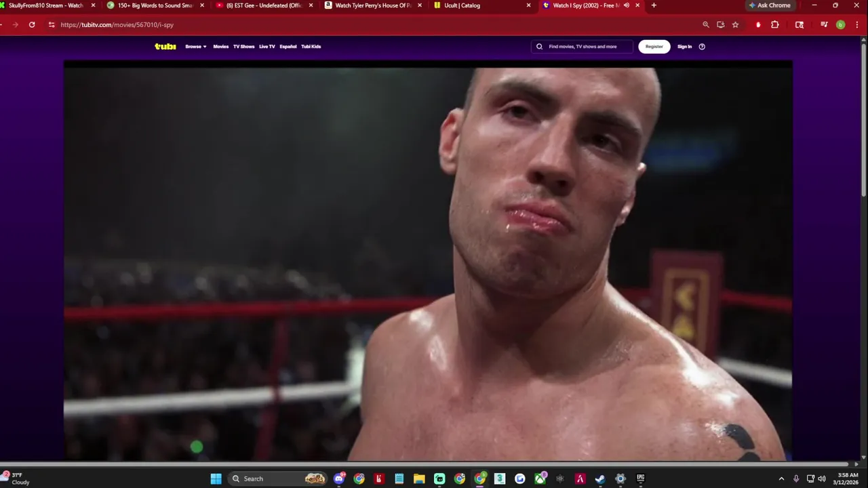Open File Explorer from the taskbar
868x488 pixels.
pyautogui.click(x=419, y=479)
